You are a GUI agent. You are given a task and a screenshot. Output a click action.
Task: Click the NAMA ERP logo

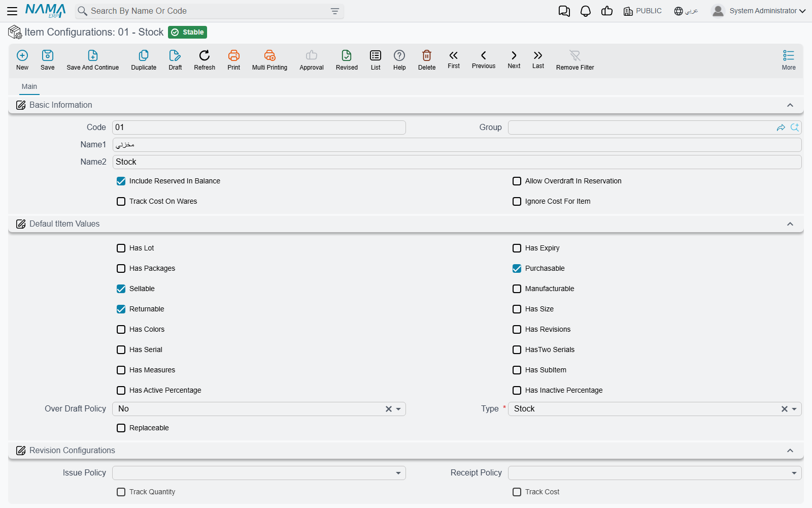coord(46,11)
